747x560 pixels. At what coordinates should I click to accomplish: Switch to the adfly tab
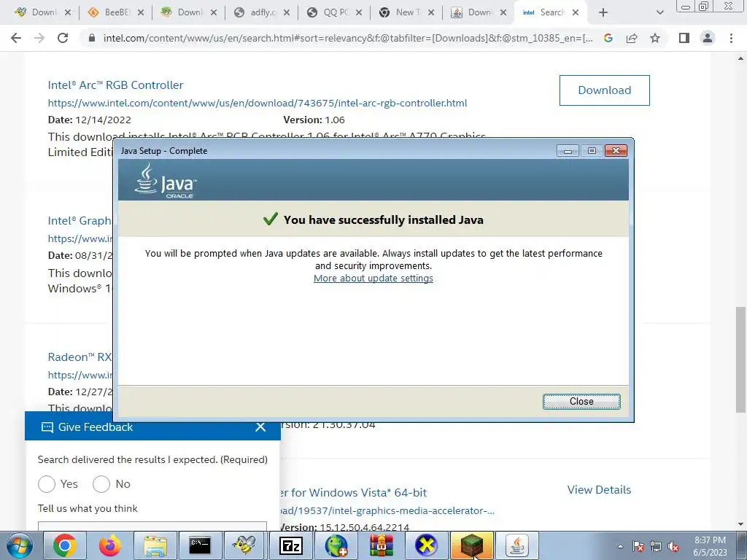(x=262, y=12)
